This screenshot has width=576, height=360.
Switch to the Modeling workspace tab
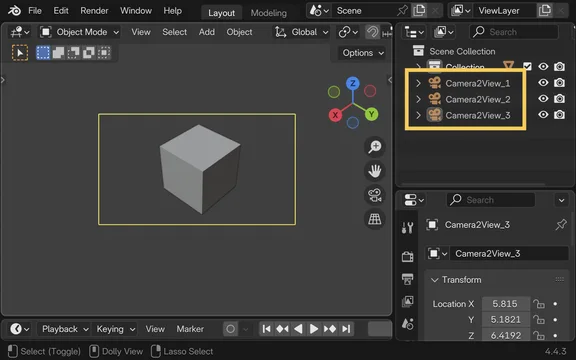[x=269, y=13]
